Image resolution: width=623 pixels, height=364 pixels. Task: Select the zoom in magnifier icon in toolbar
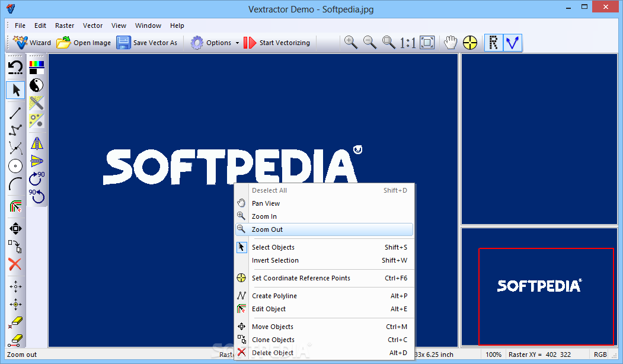(x=351, y=42)
